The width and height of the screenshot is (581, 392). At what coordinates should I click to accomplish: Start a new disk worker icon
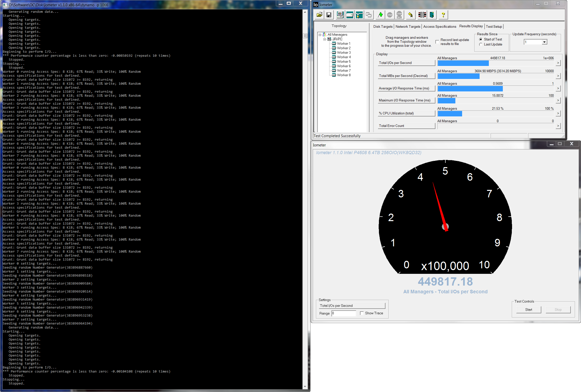[350, 15]
